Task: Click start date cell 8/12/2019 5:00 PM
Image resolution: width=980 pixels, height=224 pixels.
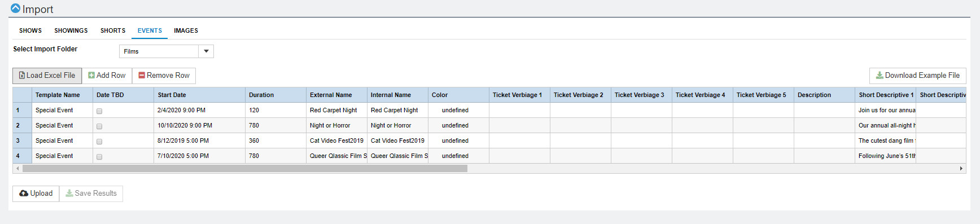Action: (199, 140)
